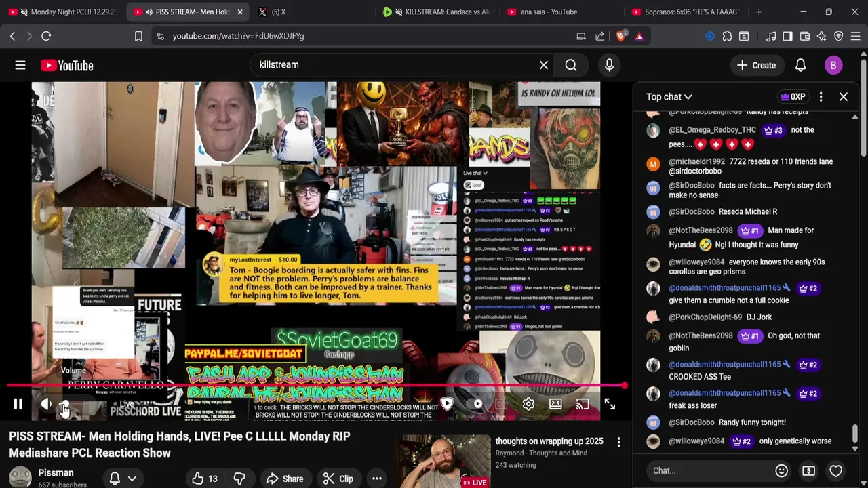Send a heart reaction in chat
This screenshot has height=488, width=868.
pyautogui.click(x=835, y=470)
